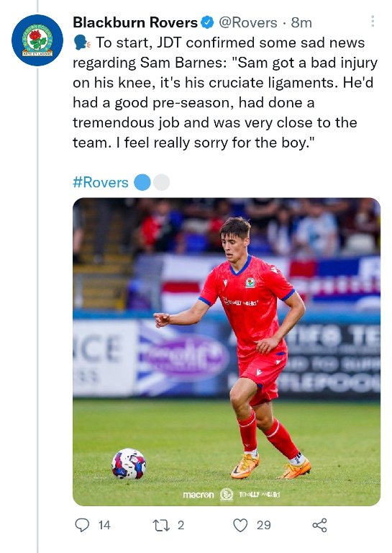The width and height of the screenshot is (392, 553).
Task: Open the #Rovers hashtag link
Action: pyautogui.click(x=101, y=183)
